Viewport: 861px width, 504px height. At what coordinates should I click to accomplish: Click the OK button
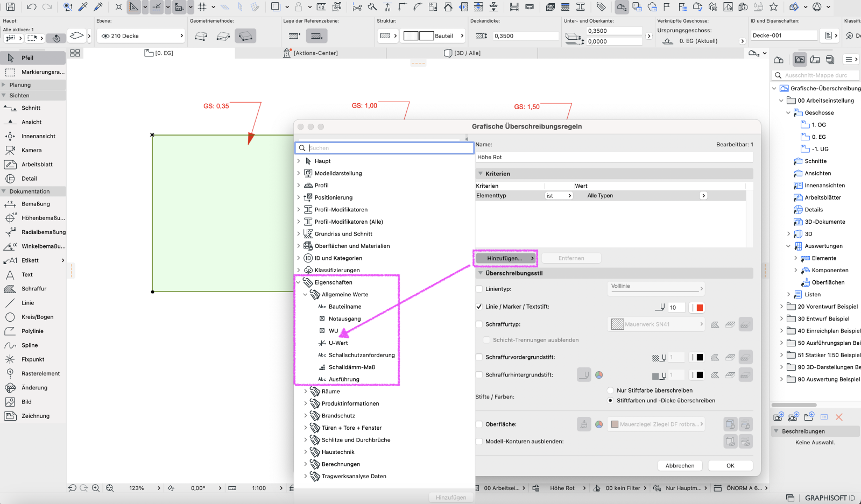pyautogui.click(x=730, y=466)
